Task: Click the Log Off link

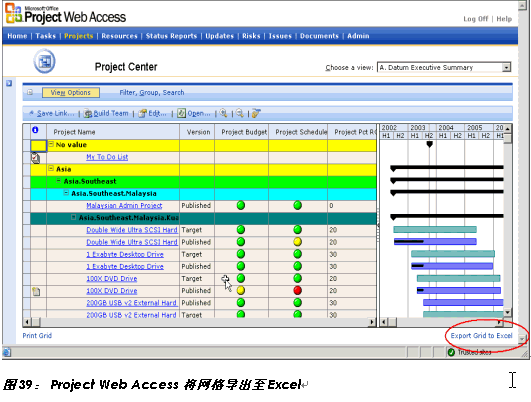Action: (x=475, y=19)
